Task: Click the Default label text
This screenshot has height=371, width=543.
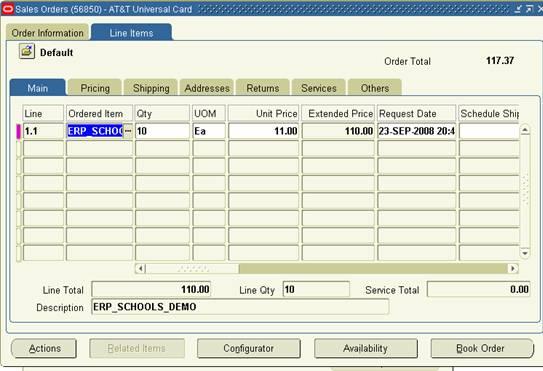Action: point(56,53)
